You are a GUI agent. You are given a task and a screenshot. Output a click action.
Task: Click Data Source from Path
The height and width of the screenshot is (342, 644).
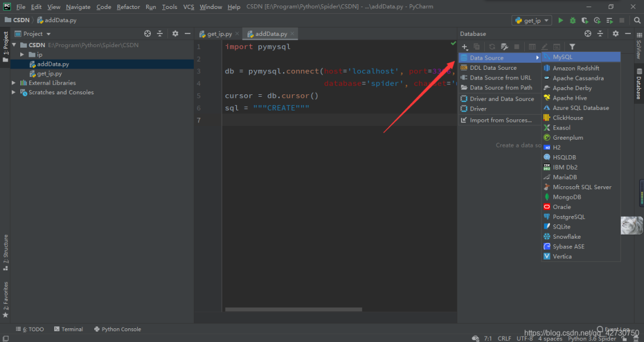[500, 88]
